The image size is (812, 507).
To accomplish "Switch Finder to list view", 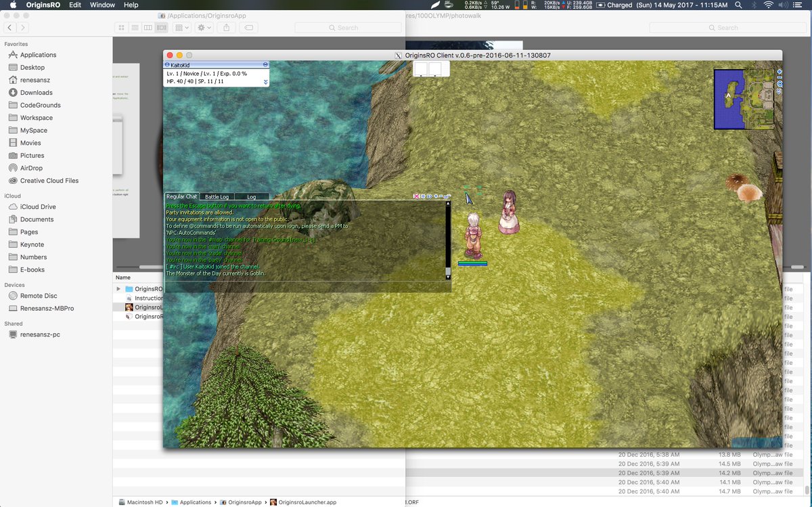I will (135, 28).
